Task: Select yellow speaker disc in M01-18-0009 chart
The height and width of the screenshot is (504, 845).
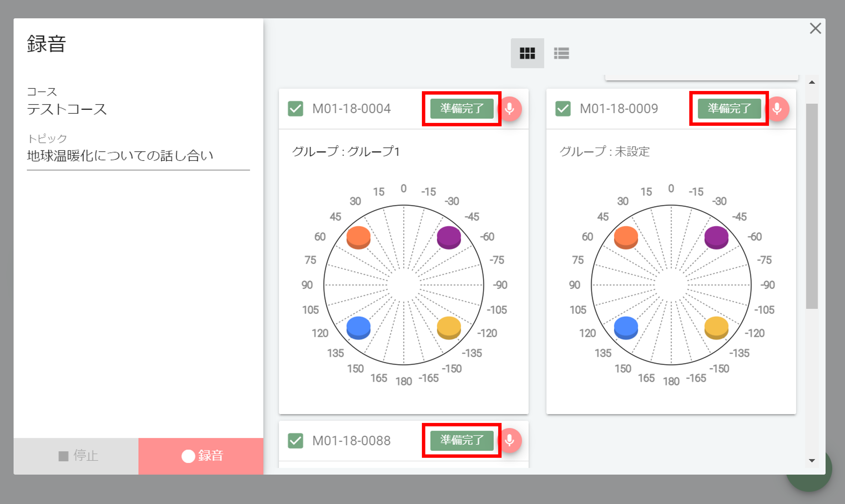Action: pos(716,327)
